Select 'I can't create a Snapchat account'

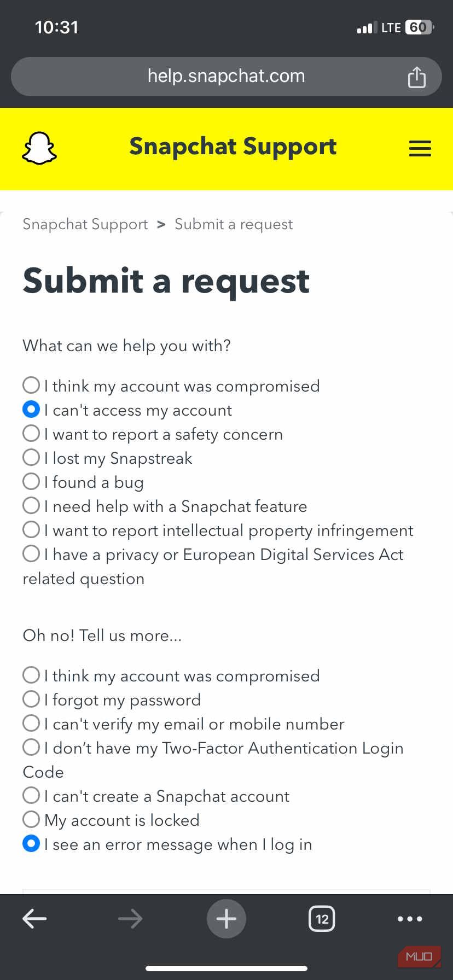pos(31,795)
